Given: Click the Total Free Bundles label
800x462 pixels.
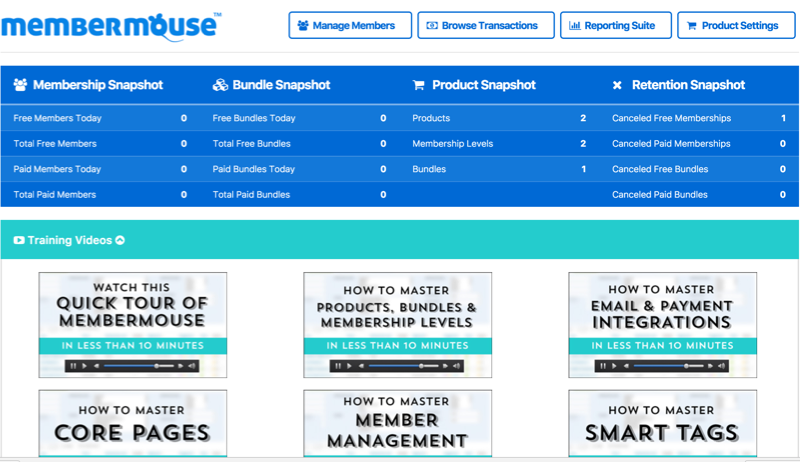Looking at the screenshot, I should click(252, 144).
